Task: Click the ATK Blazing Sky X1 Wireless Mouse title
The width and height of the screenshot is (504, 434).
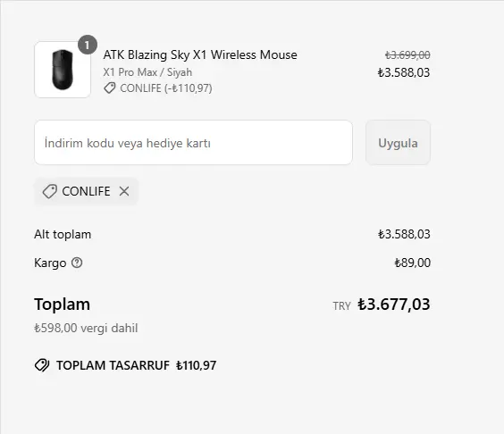Action: 200,55
